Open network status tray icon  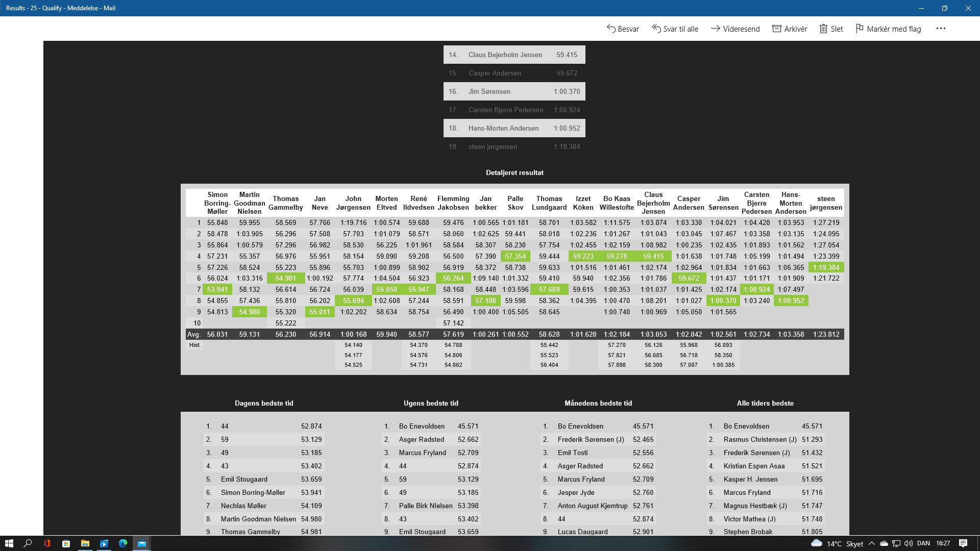coord(896,543)
